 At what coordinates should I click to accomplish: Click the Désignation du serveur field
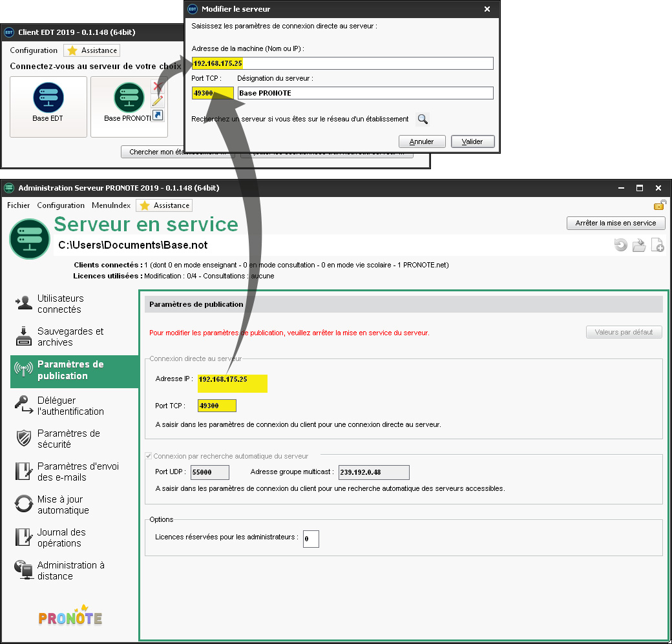[x=366, y=93]
